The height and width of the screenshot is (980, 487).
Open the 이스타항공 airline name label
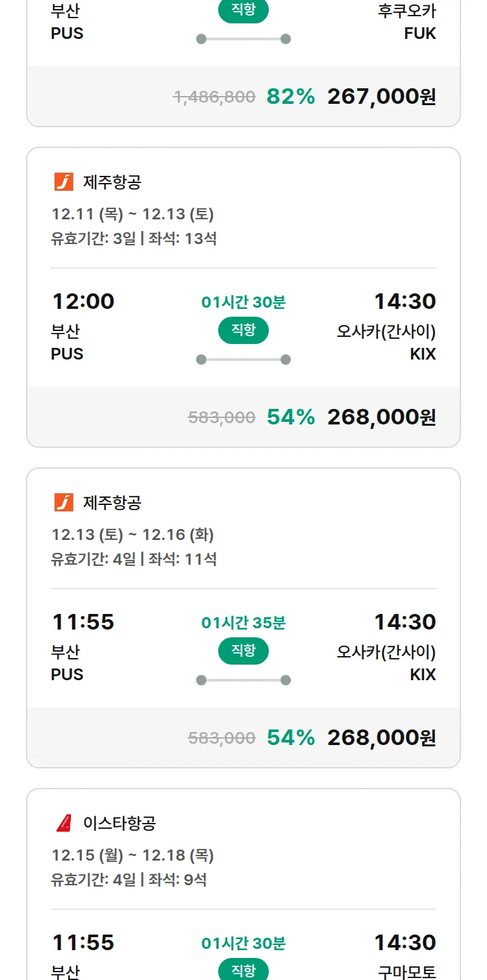tap(119, 824)
